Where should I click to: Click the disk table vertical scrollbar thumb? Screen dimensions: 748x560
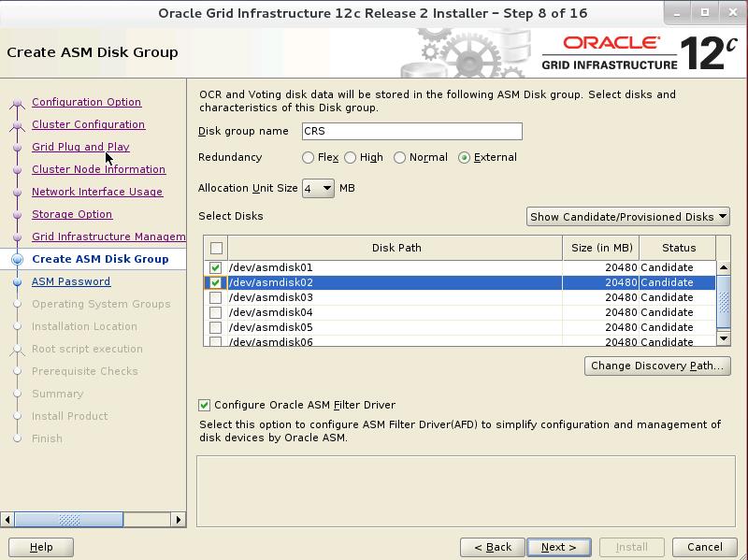click(724, 301)
